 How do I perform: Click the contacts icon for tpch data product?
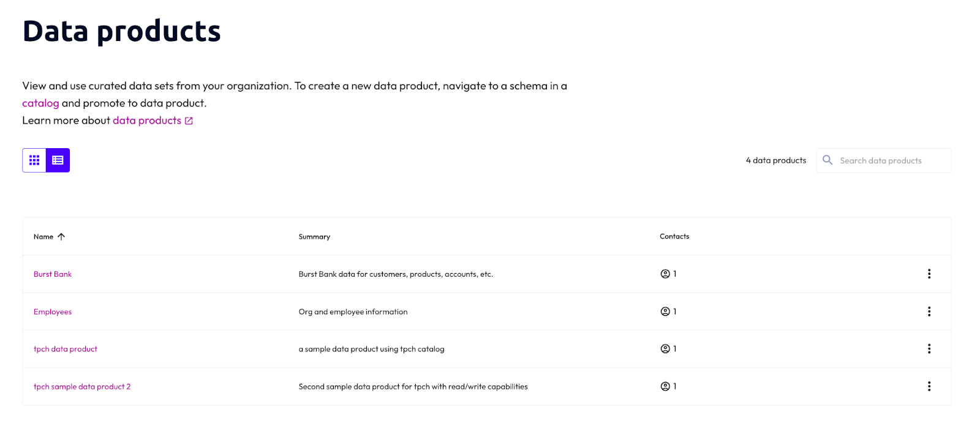click(665, 349)
